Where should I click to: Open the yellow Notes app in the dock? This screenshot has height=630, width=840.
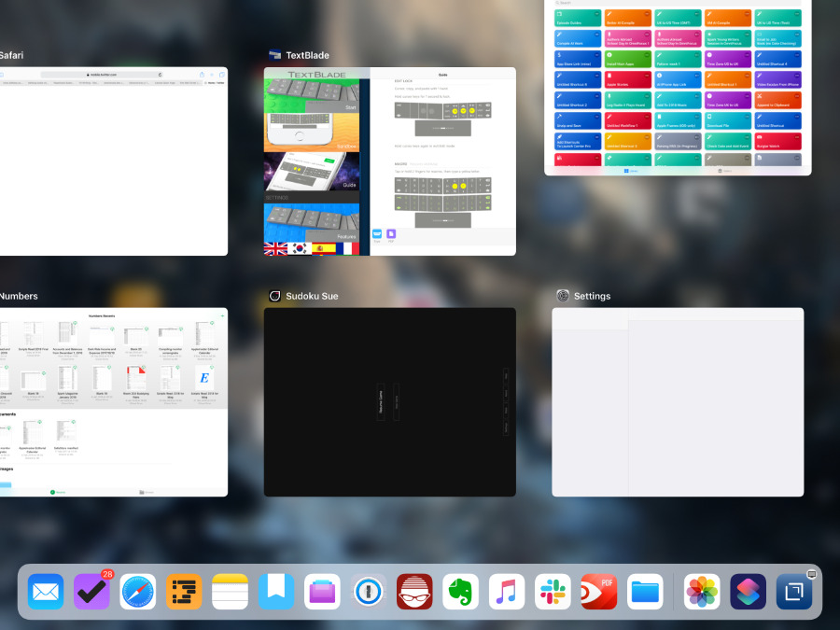pos(230,592)
